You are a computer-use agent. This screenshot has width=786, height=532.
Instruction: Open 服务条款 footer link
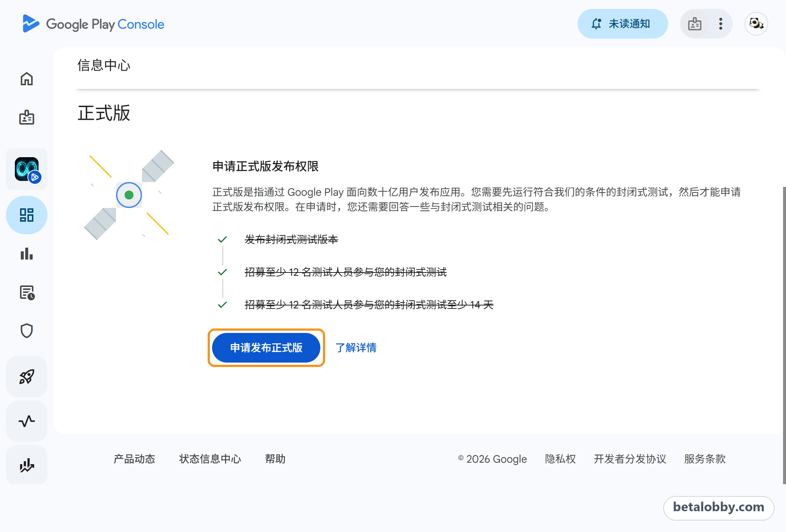[x=705, y=459]
